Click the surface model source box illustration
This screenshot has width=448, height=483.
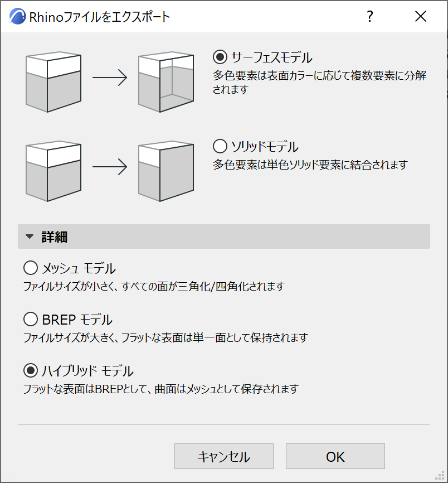click(x=53, y=81)
